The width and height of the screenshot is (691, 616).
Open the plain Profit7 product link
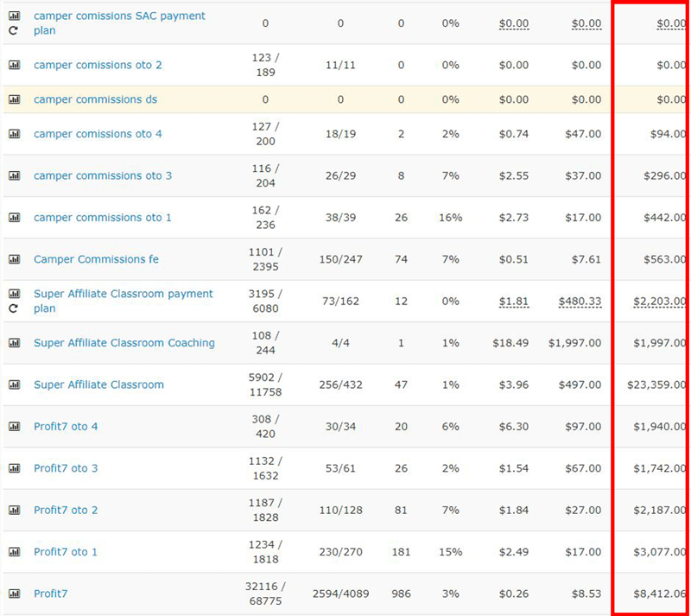click(51, 594)
